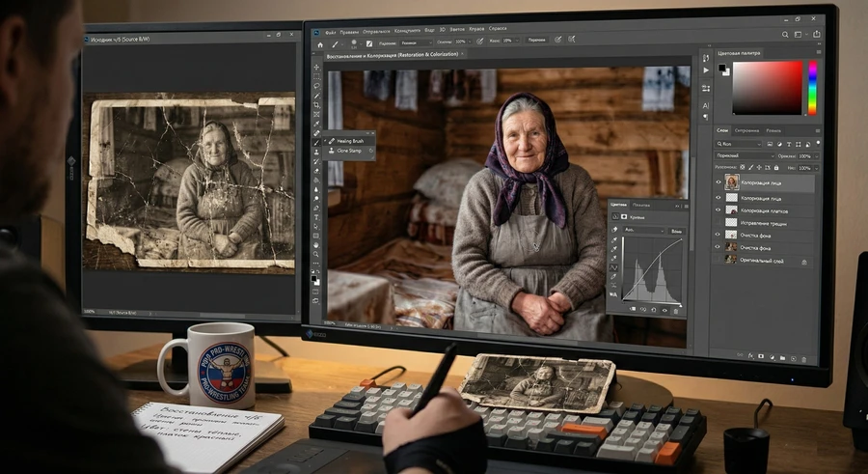
Task: Open the Файл menu
Action: 331,33
